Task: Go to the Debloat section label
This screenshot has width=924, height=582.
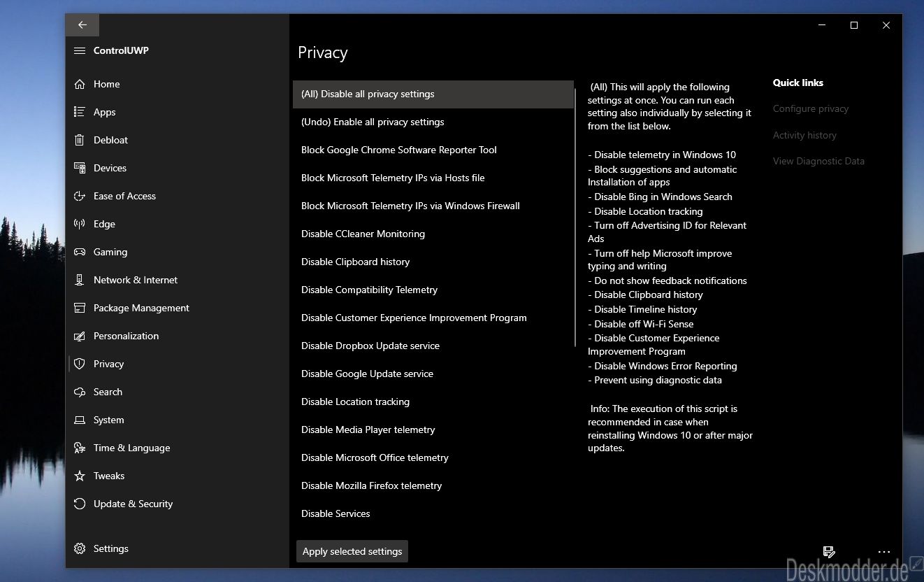Action: [x=111, y=140]
